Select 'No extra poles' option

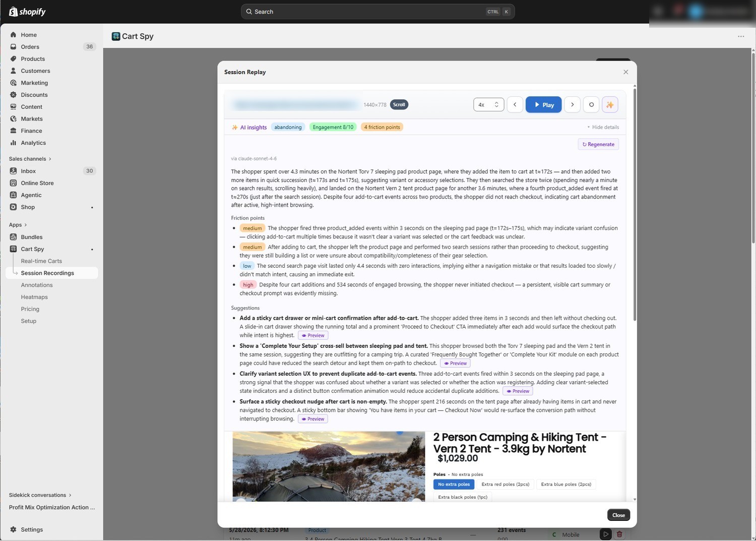(454, 485)
